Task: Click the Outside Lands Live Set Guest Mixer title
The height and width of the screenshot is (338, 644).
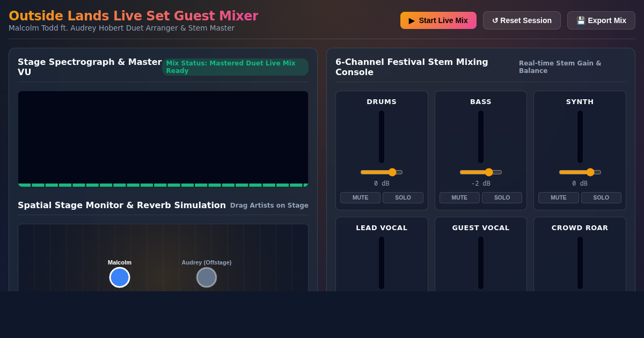Action: tap(134, 16)
